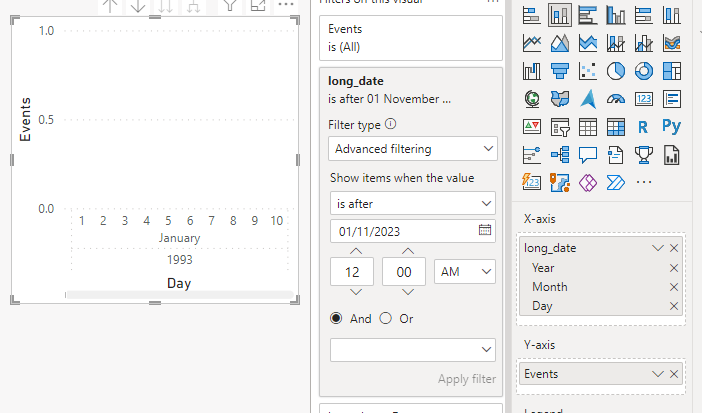The image size is (702, 413).
Task: Select the gauge visual
Action: click(x=616, y=99)
